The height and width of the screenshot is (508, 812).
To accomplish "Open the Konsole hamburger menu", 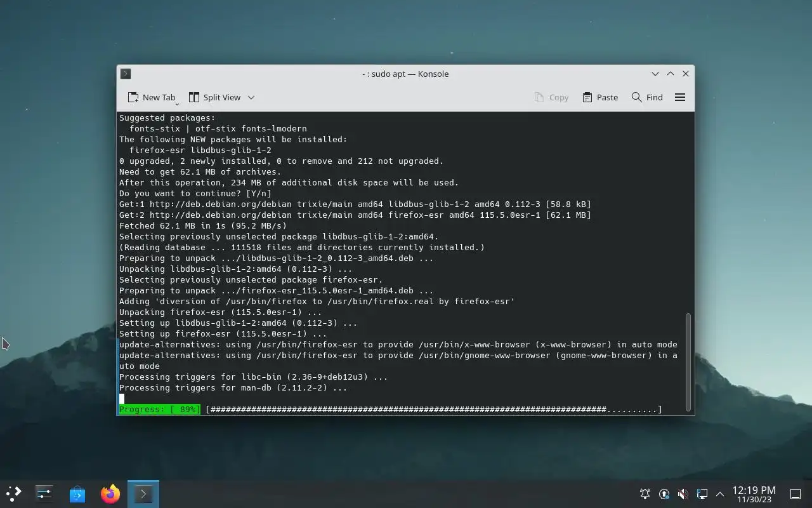I will coord(680,97).
